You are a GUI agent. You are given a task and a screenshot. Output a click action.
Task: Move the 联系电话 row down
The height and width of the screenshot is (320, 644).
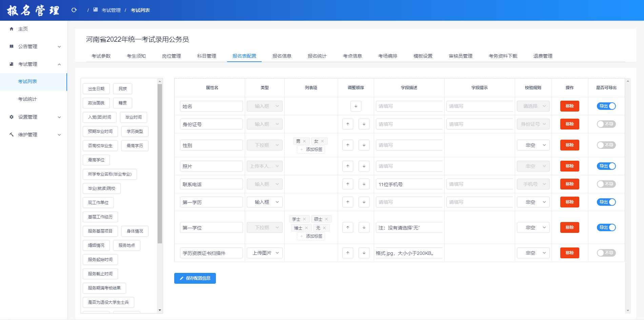[x=364, y=184]
